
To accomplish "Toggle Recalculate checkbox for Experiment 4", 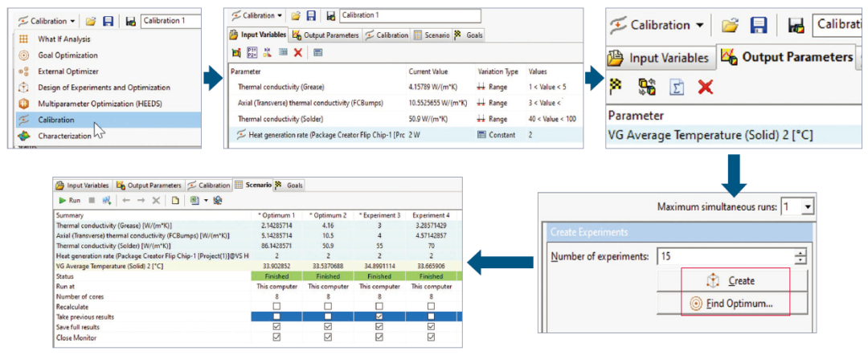I will (432, 306).
